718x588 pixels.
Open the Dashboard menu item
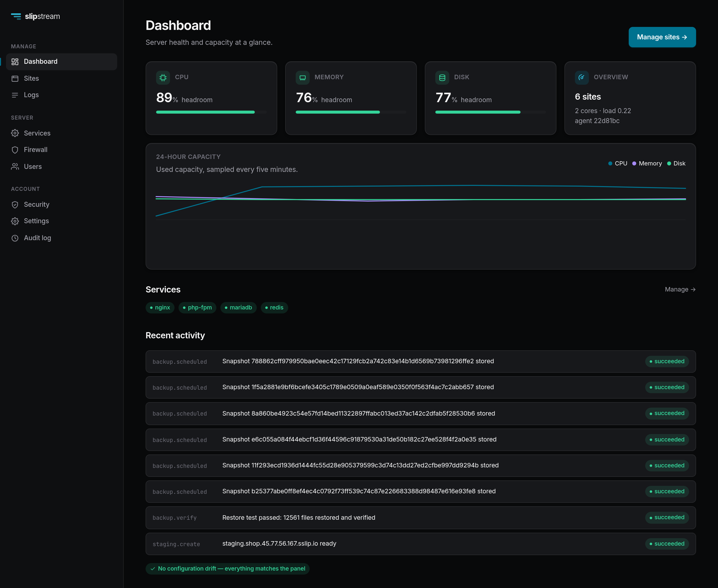(62, 62)
